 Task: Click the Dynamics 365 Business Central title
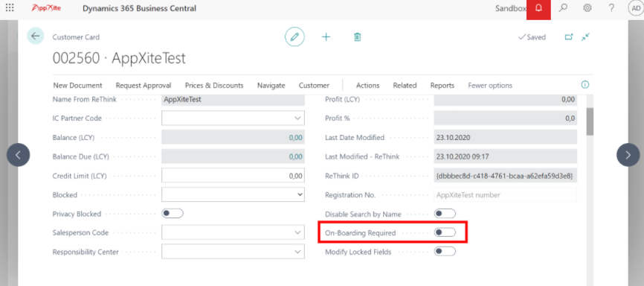point(139,8)
